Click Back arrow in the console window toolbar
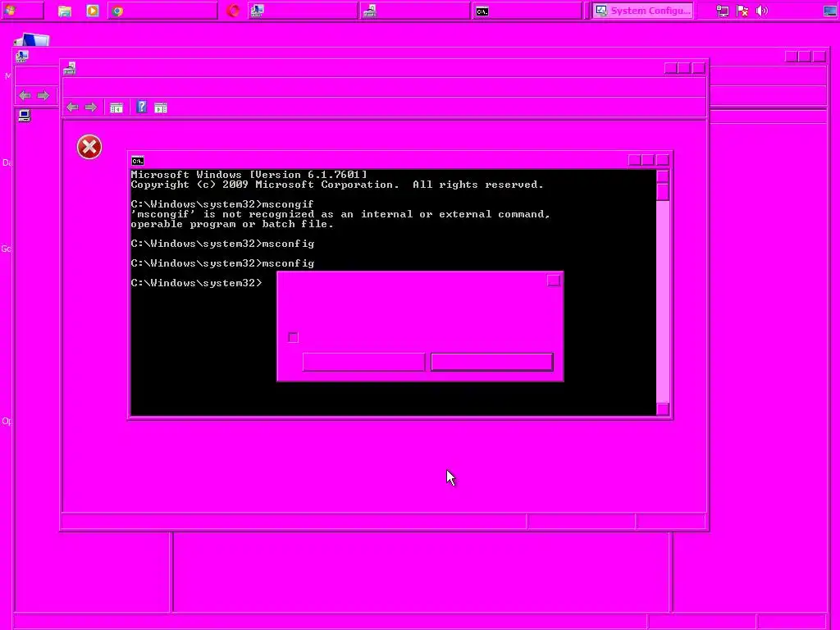Image resolution: width=840 pixels, height=630 pixels. 72,107
